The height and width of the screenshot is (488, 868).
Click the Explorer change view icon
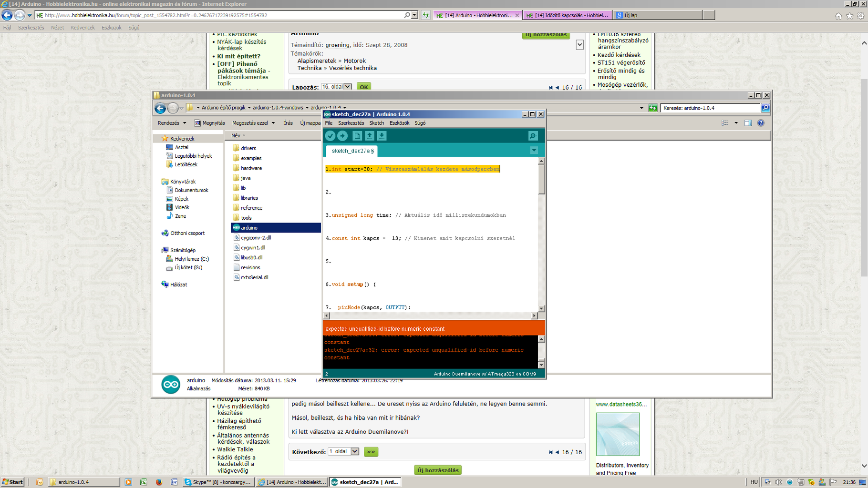coord(725,123)
